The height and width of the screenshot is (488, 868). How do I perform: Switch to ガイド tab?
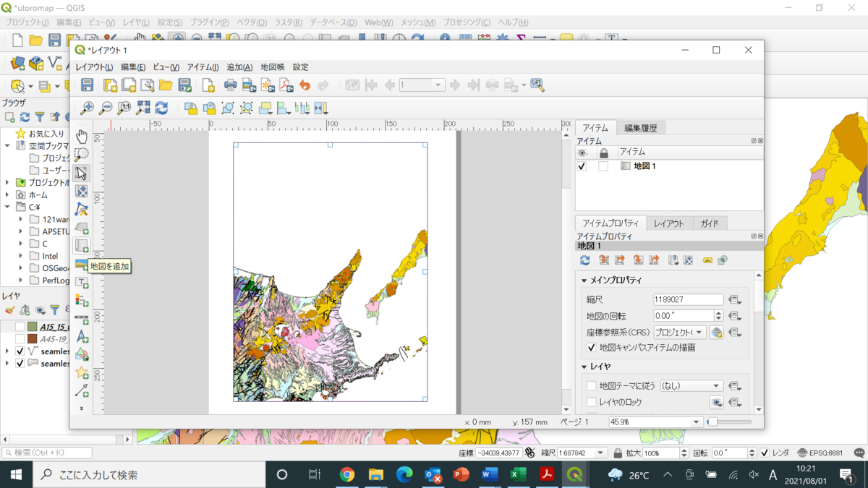(x=710, y=223)
